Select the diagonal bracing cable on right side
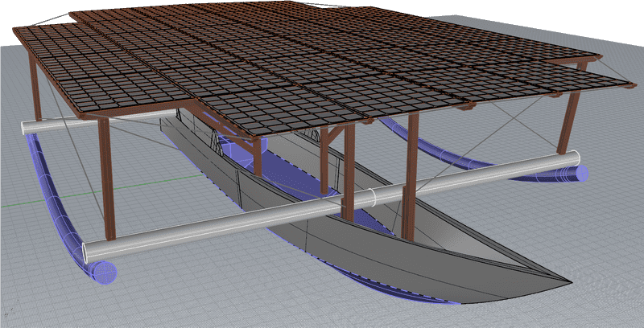Viewport: 644px width, 328px height. tap(515, 121)
